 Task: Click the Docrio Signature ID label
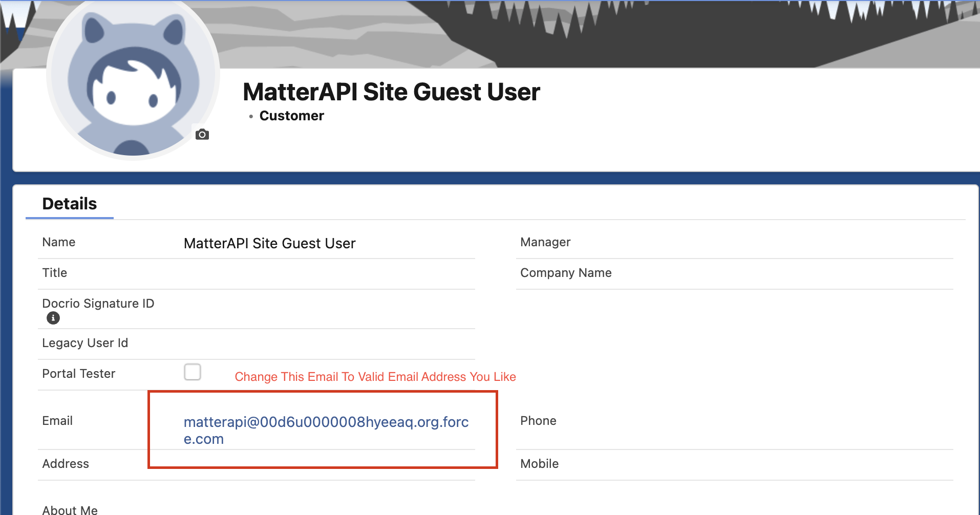(x=98, y=304)
